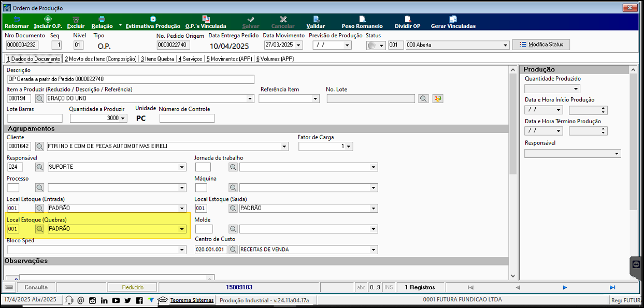
Task: Click Gerar Vinculadas icon
Action: (x=453, y=22)
